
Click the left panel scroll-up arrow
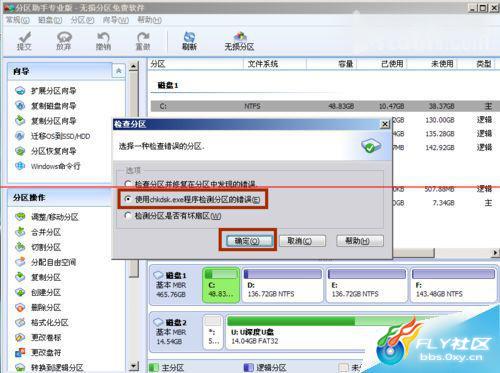pos(134,66)
